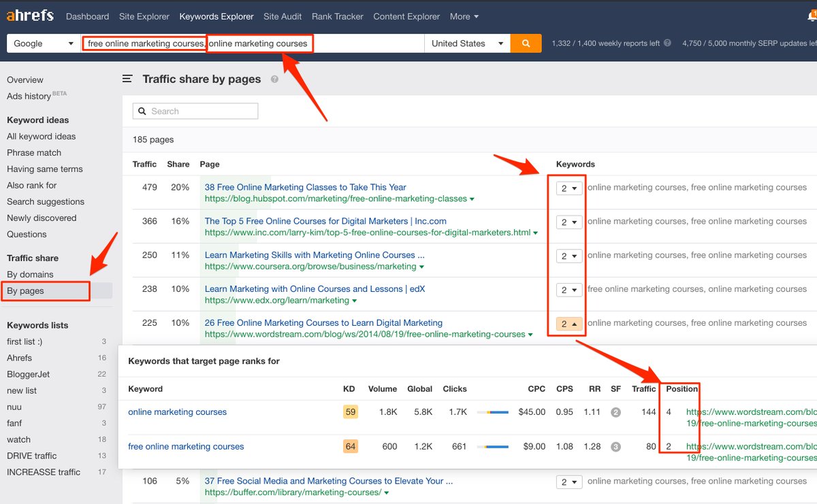Click the help icon after weekly reports left
The width and height of the screenshot is (817, 504).
[x=667, y=43]
